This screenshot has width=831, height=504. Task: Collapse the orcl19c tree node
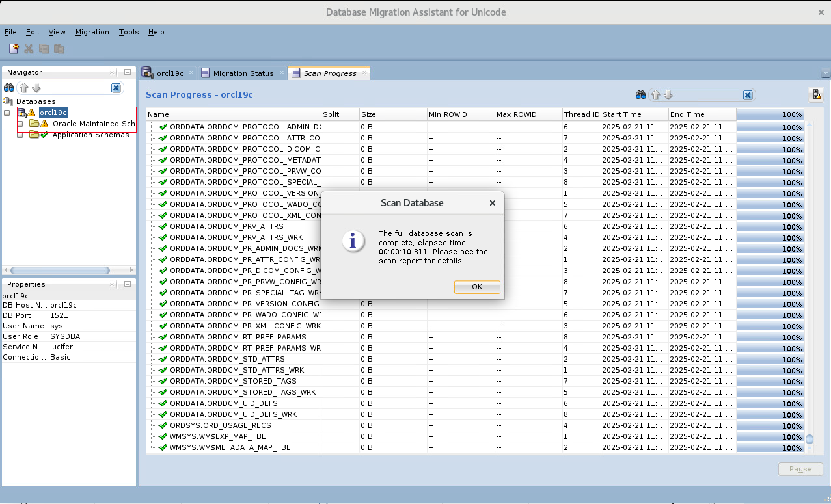pos(8,113)
